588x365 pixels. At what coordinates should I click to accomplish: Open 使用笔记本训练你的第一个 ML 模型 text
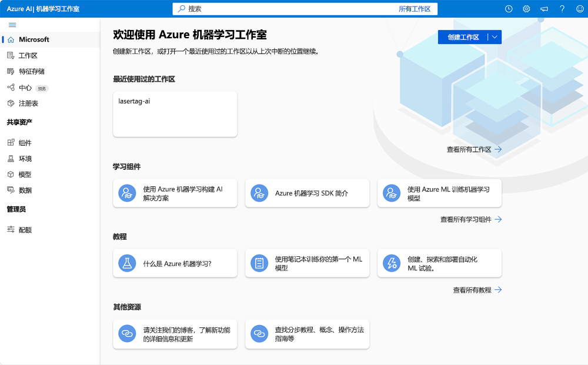[319, 263]
